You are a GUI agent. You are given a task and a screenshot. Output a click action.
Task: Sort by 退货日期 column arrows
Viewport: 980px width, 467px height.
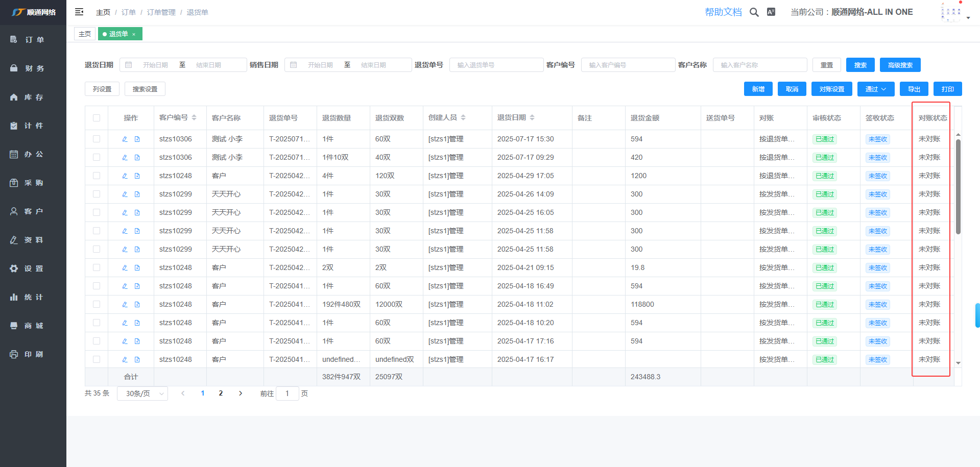point(532,117)
